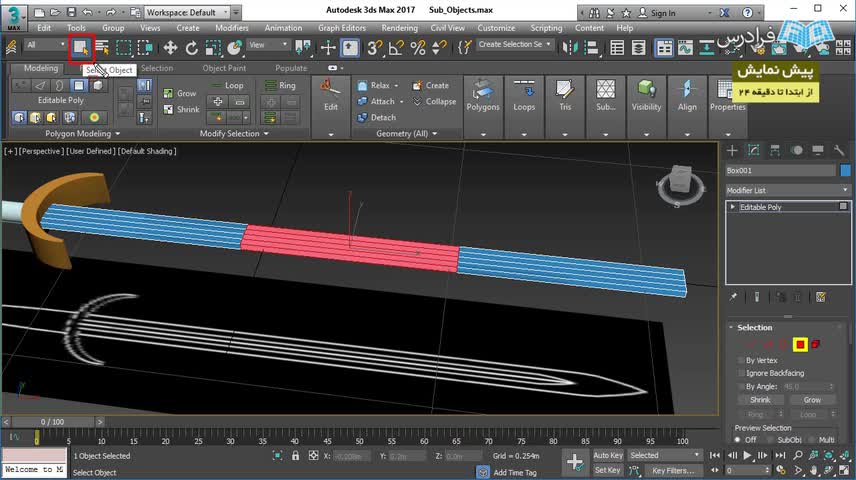Open the Modifiers menu
856x480 pixels.
click(x=232, y=28)
